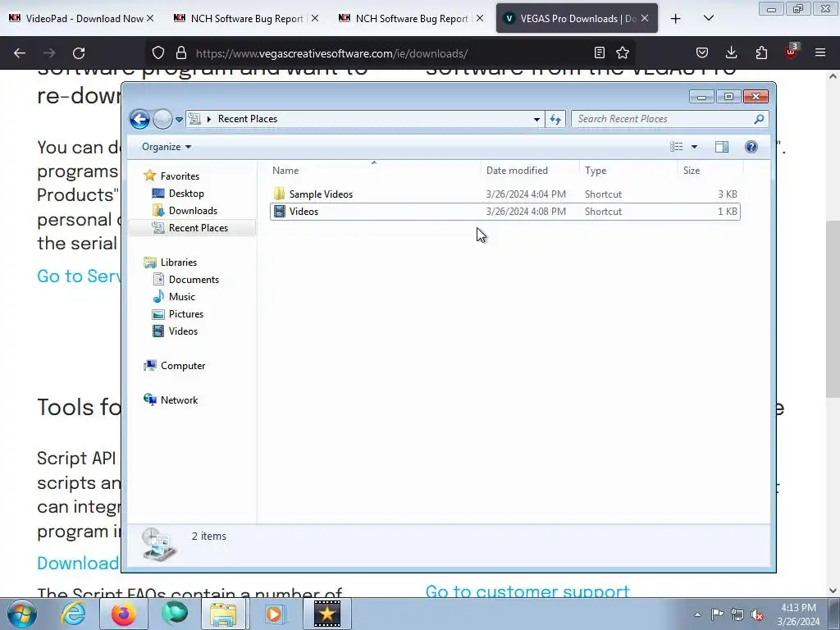
Task: Select Recent Places in the navigation pane
Action: 199,228
